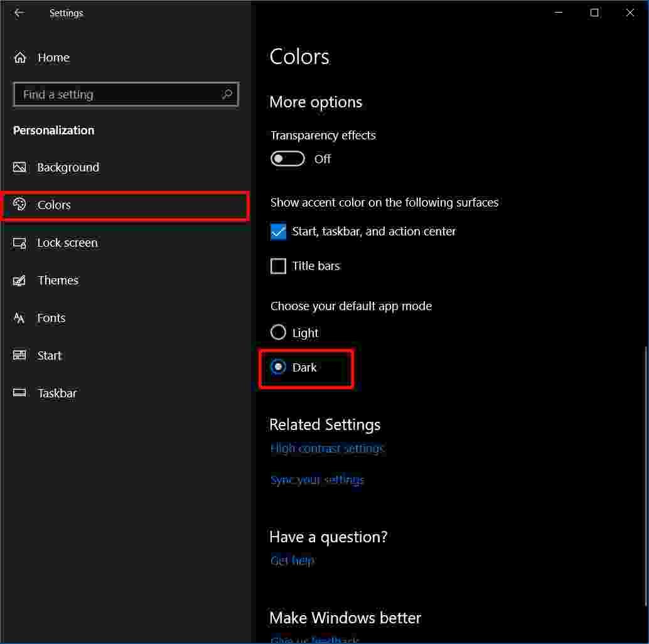Viewport: 649px width, 644px height.
Task: Select the Themes icon
Action: click(x=19, y=281)
